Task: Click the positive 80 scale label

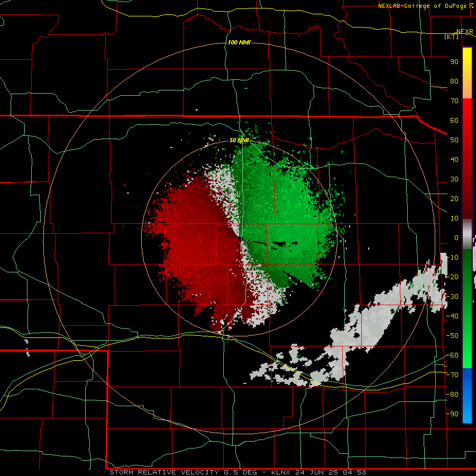Action: pos(454,81)
